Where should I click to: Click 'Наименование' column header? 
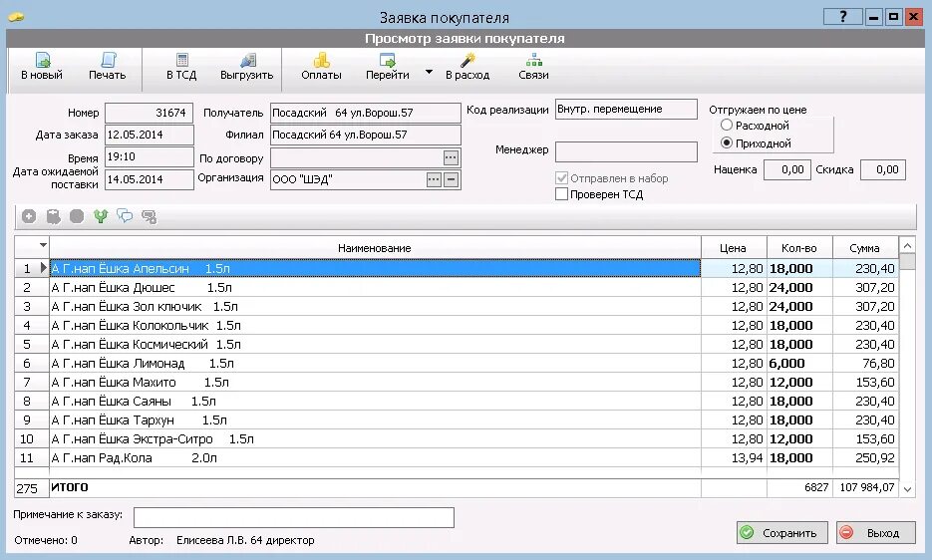coord(375,248)
